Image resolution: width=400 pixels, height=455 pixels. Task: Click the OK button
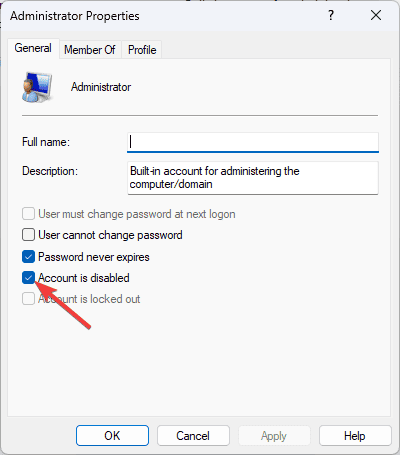pyautogui.click(x=112, y=436)
